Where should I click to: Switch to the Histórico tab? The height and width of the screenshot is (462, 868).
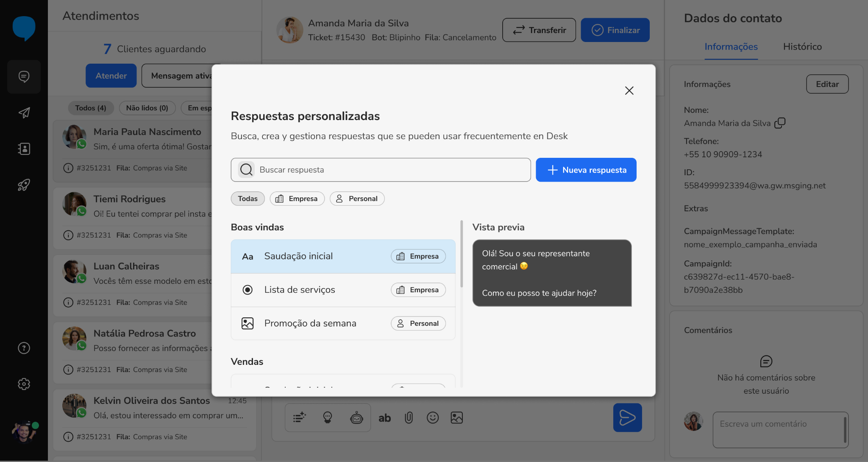[802, 47]
